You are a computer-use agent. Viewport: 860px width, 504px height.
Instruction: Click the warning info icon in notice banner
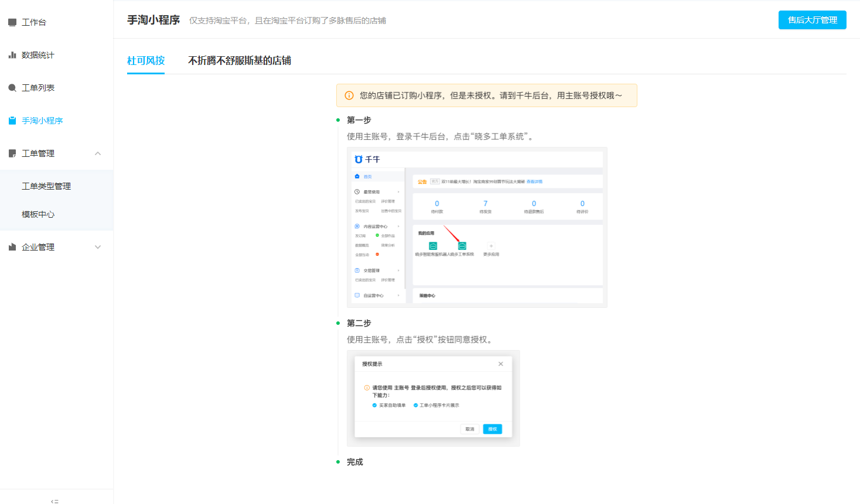[349, 95]
